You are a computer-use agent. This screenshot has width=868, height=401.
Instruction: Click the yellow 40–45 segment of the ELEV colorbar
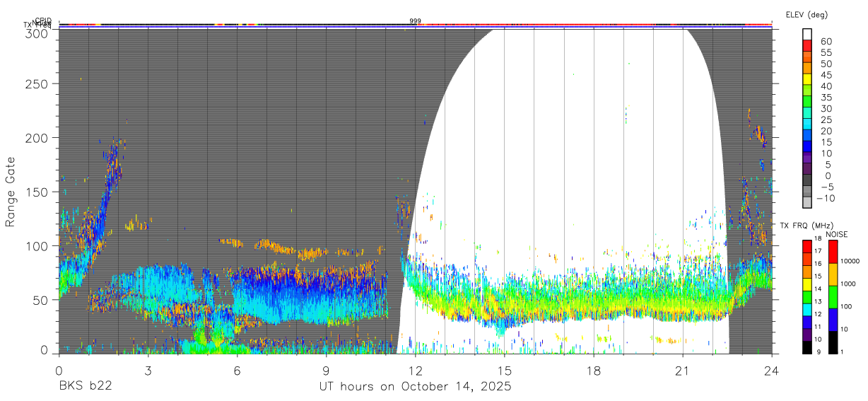(x=808, y=79)
